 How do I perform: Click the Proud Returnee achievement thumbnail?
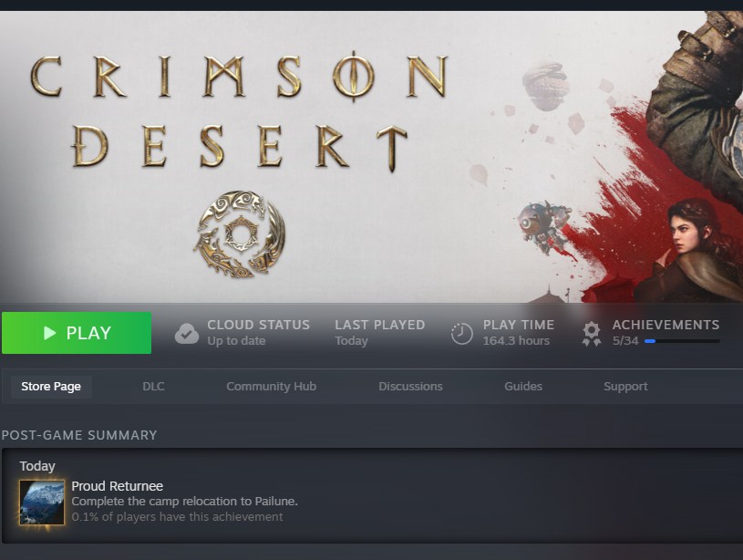click(x=42, y=503)
